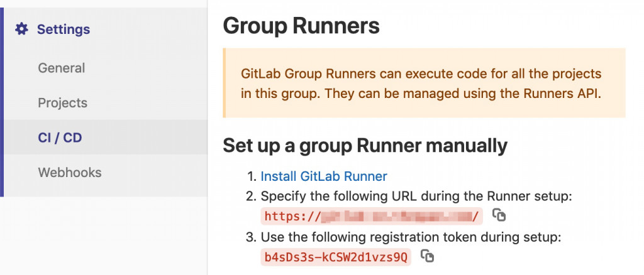Click the purple active-section bar beside Settings
The width and height of the screenshot is (644, 275).
(x=2, y=102)
